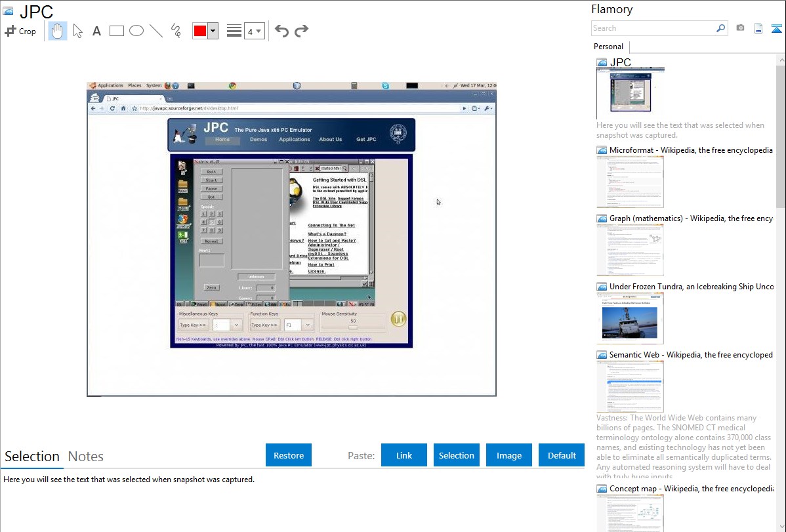786x532 pixels.
Task: Click the sidebar vertical scrollbar thumb
Action: (x=781, y=136)
